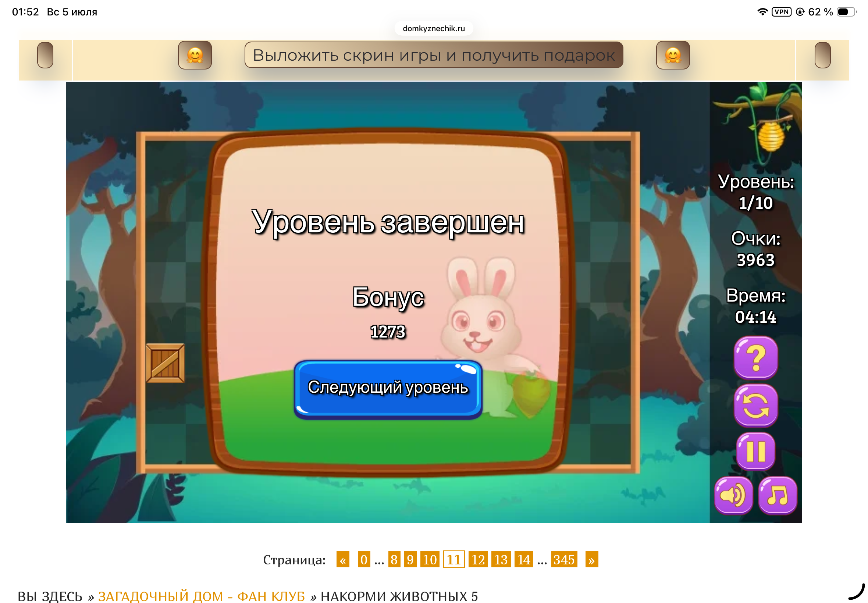Open page 0 in pagination

point(364,560)
